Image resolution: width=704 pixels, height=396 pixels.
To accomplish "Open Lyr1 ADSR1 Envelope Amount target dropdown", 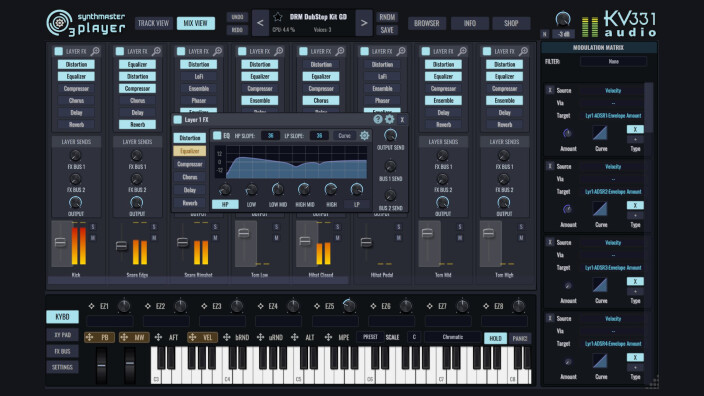I will pos(613,116).
